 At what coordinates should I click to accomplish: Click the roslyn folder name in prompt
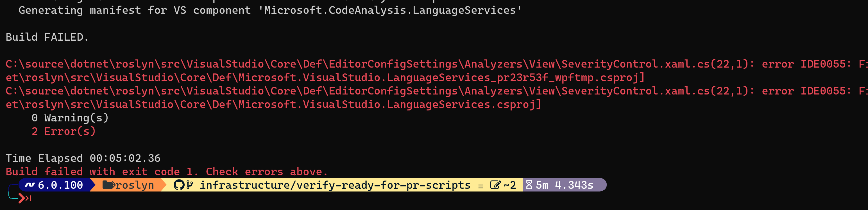coord(134,185)
